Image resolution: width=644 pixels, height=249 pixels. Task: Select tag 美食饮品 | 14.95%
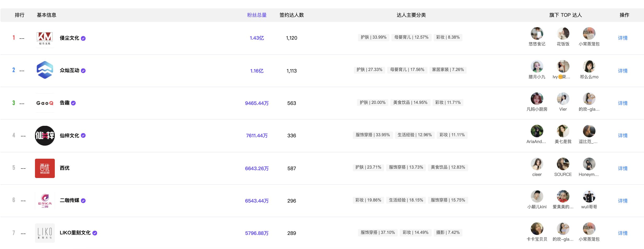click(410, 103)
